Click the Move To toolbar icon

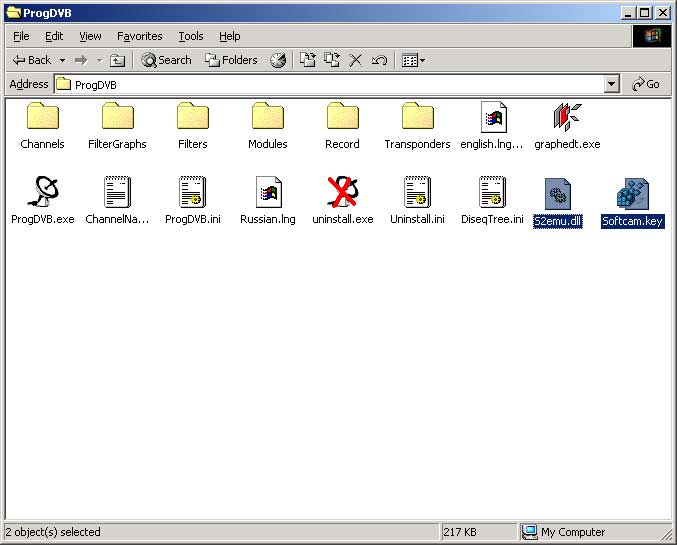(x=307, y=60)
